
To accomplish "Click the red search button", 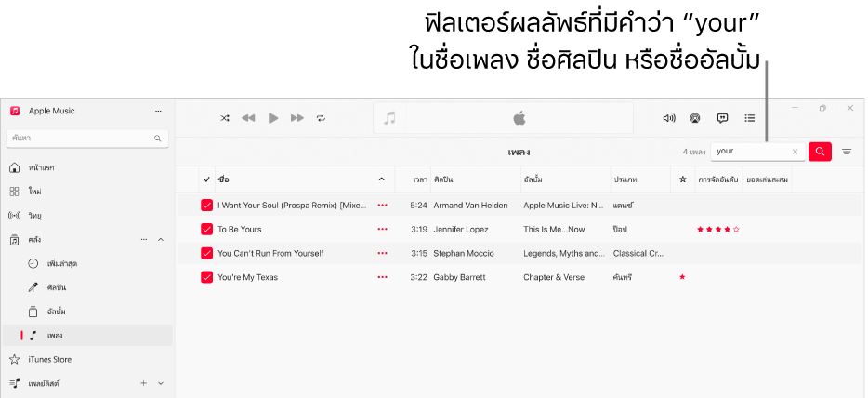I will tap(820, 152).
